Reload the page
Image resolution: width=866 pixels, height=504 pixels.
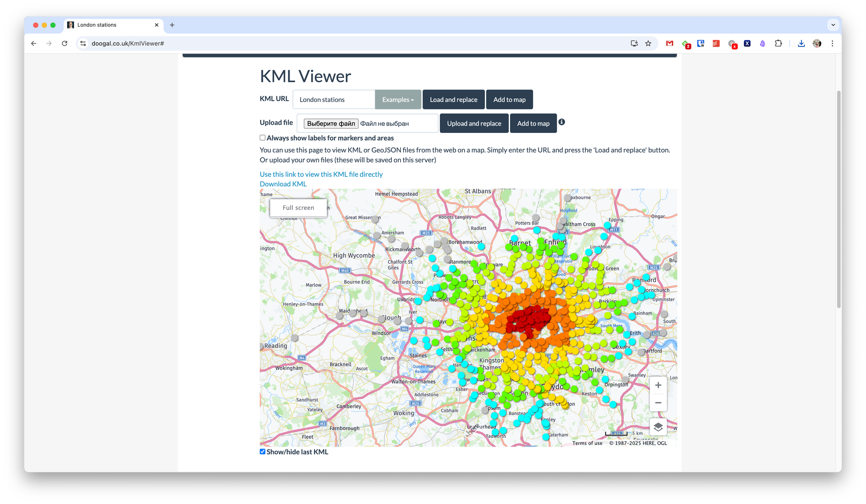coord(65,43)
